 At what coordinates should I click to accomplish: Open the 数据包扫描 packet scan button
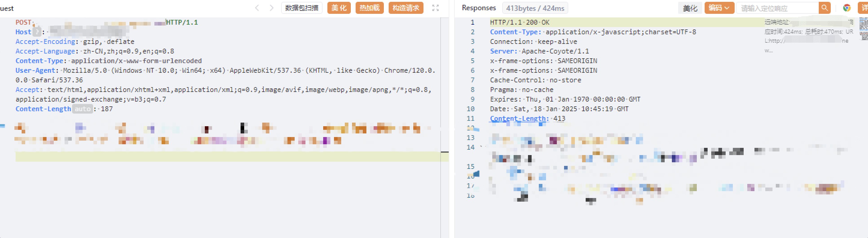coord(302,8)
